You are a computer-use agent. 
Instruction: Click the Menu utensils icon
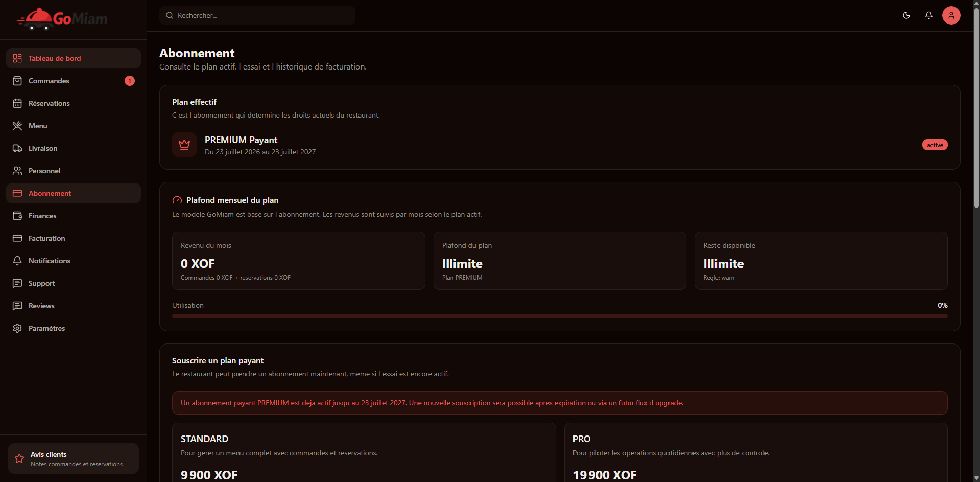point(17,126)
